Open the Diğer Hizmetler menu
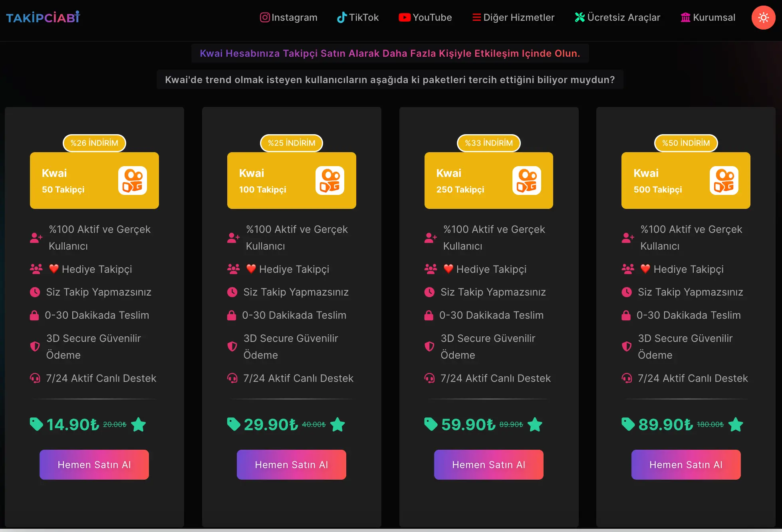This screenshot has width=782, height=532. point(513,18)
